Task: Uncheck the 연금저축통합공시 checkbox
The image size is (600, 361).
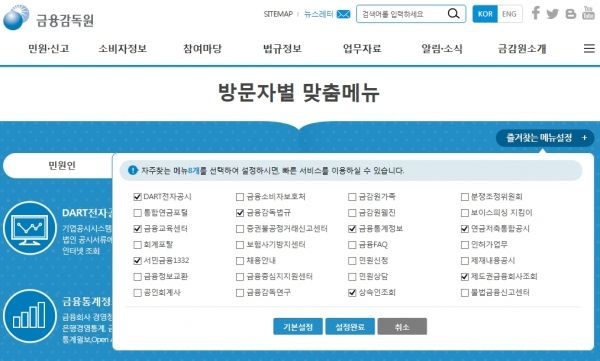Action: coord(465,229)
